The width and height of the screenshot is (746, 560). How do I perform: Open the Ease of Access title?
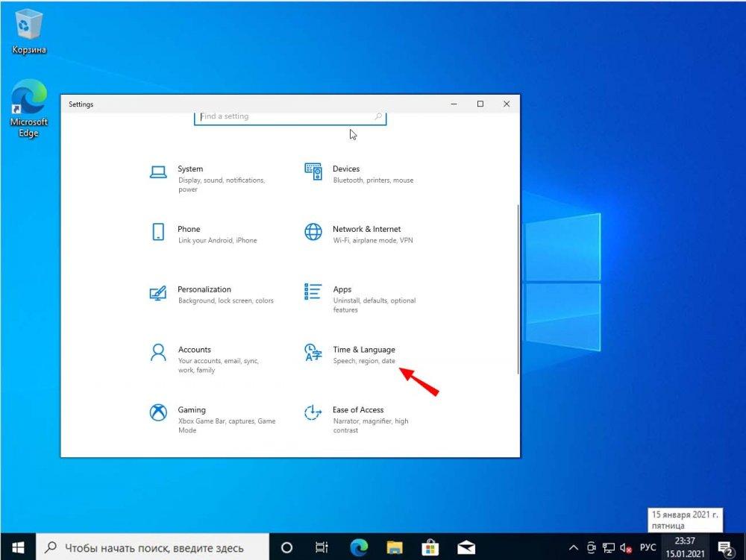tap(358, 410)
